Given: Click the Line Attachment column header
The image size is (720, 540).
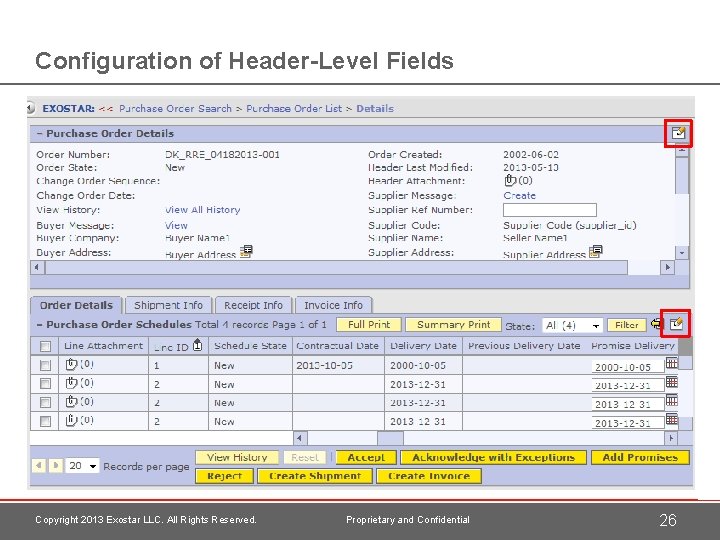Looking at the screenshot, I should tap(103, 346).
